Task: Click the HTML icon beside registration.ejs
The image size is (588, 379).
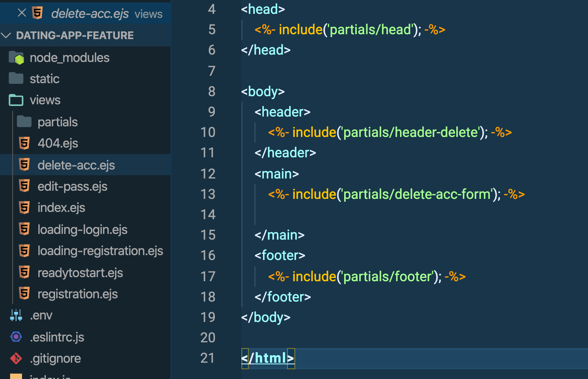Action: click(24, 293)
